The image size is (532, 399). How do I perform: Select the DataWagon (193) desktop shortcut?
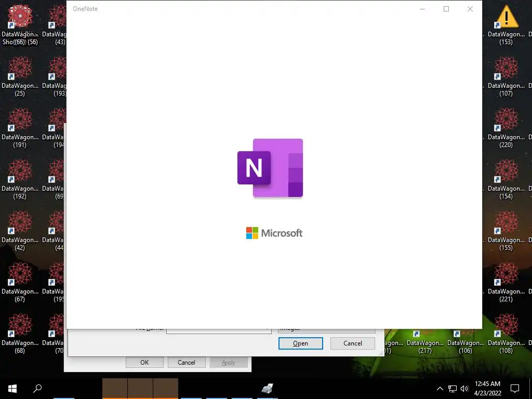[54, 76]
